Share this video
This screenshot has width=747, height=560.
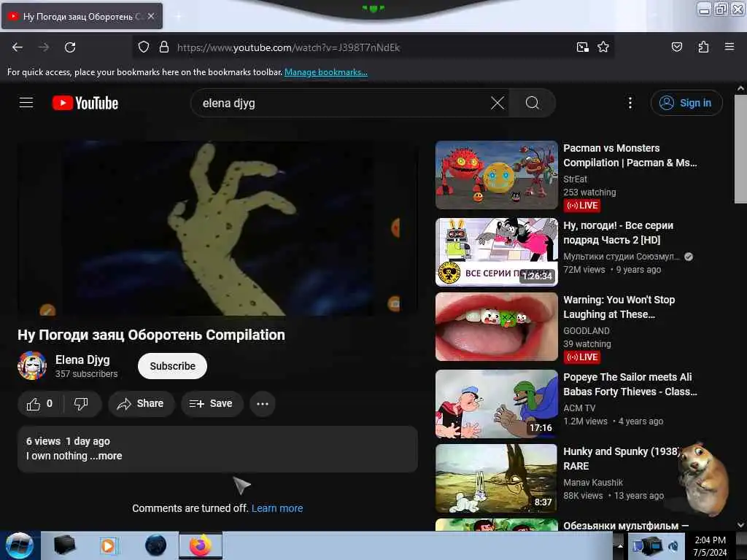click(x=141, y=404)
